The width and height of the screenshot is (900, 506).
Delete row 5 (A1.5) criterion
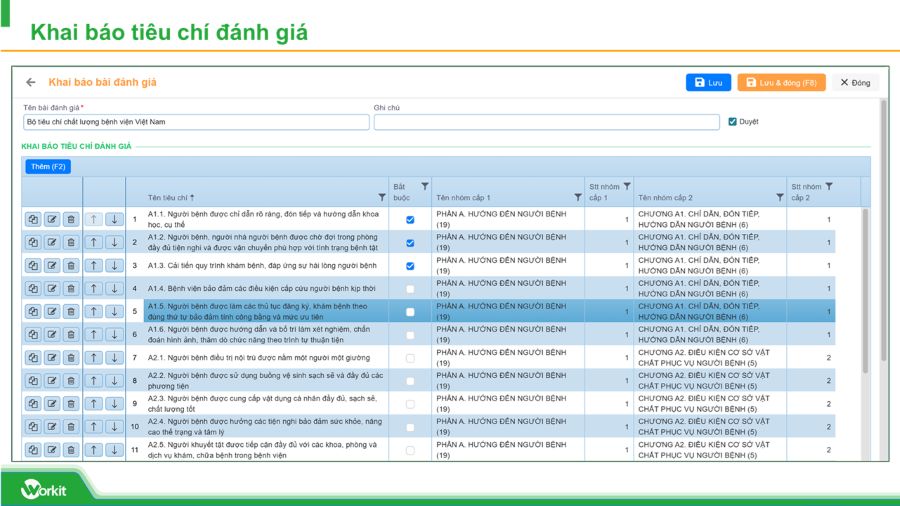point(71,311)
